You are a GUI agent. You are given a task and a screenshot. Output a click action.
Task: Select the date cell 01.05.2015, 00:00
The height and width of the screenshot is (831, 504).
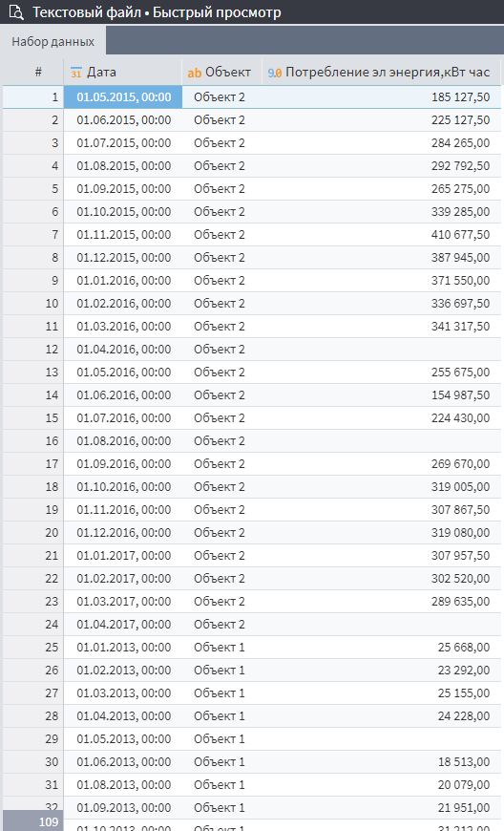(x=123, y=97)
